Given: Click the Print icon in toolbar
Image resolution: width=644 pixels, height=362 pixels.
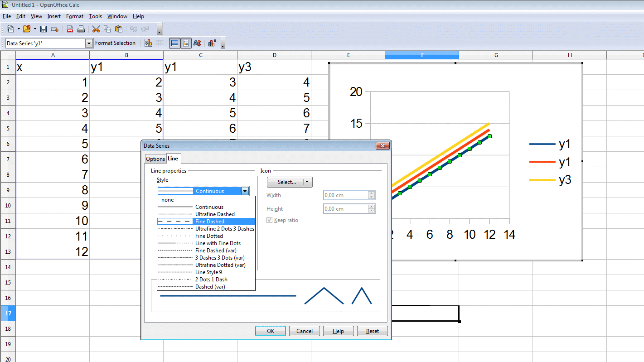Looking at the screenshot, I should [x=81, y=29].
